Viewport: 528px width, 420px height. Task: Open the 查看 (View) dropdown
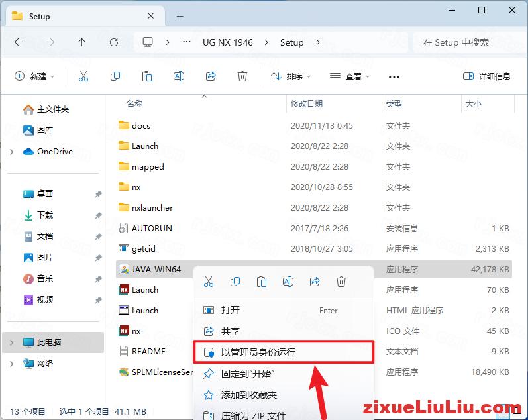point(350,76)
